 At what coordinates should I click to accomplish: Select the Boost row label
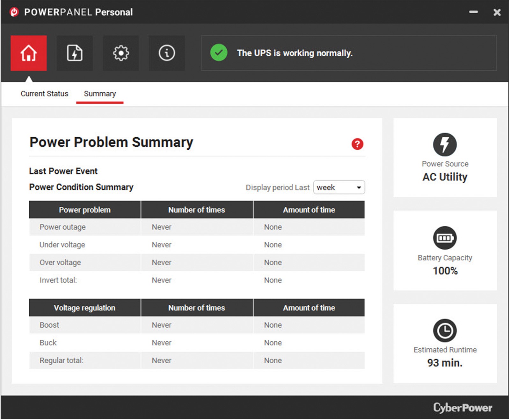(49, 325)
